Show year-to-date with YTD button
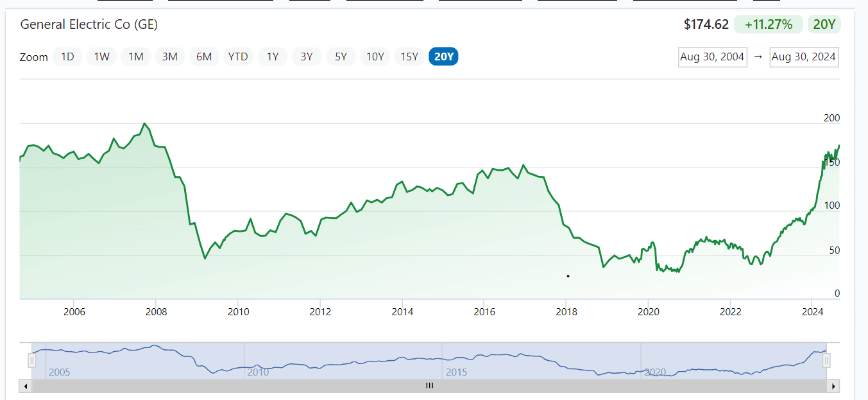 click(x=238, y=57)
